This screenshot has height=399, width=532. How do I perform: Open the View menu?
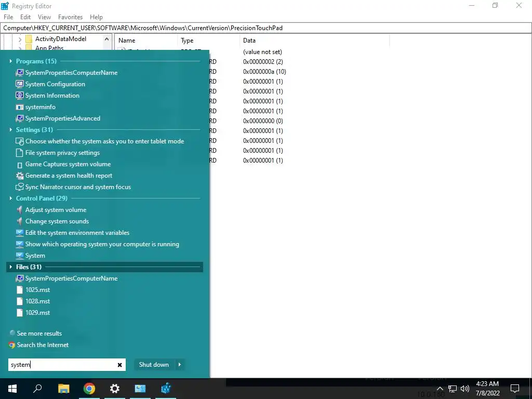45,17
